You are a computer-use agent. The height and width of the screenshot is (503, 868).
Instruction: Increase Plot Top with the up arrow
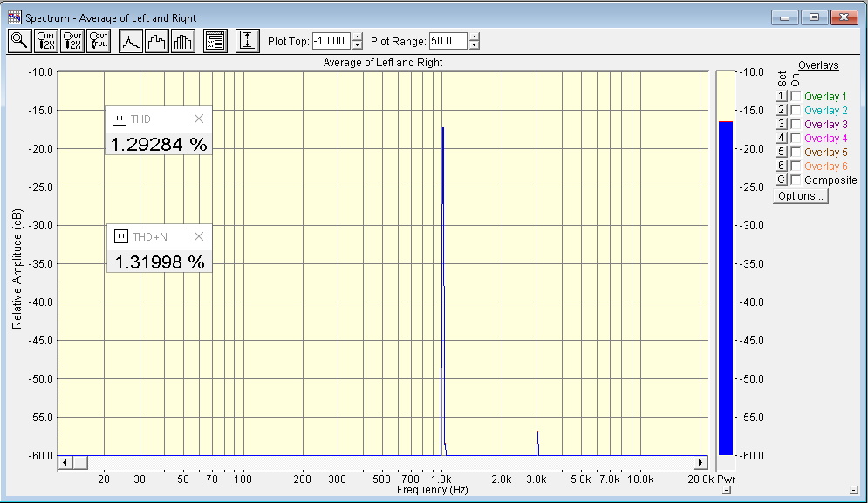click(358, 37)
